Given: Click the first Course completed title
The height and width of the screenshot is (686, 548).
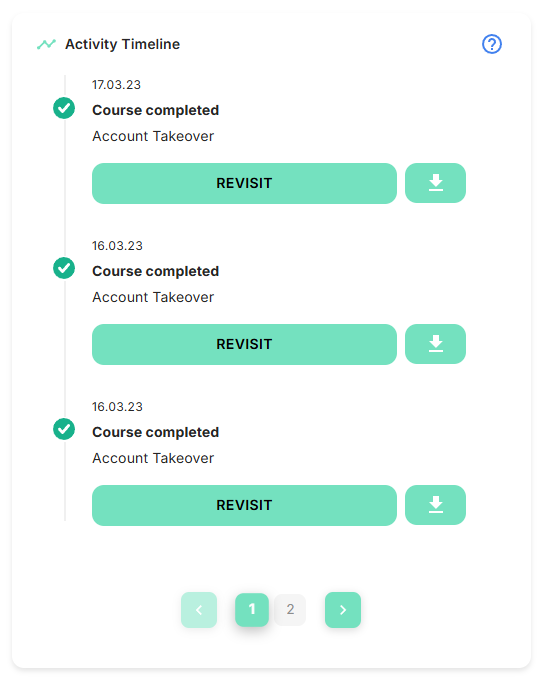Looking at the screenshot, I should pos(155,110).
